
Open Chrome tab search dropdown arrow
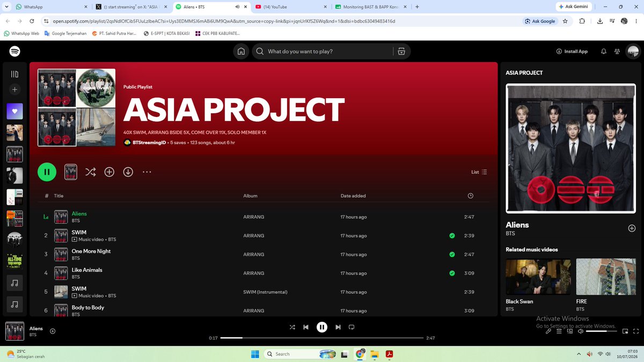(6, 7)
